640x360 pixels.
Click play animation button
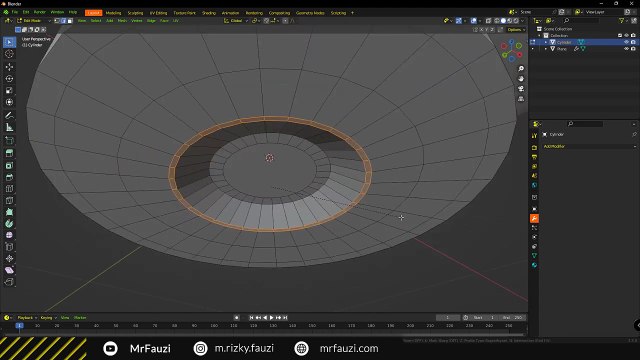point(271,318)
